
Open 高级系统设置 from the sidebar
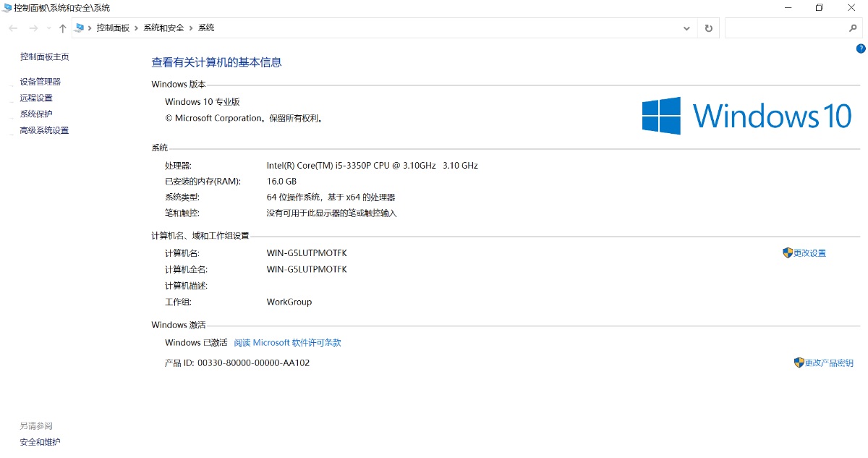[44, 130]
